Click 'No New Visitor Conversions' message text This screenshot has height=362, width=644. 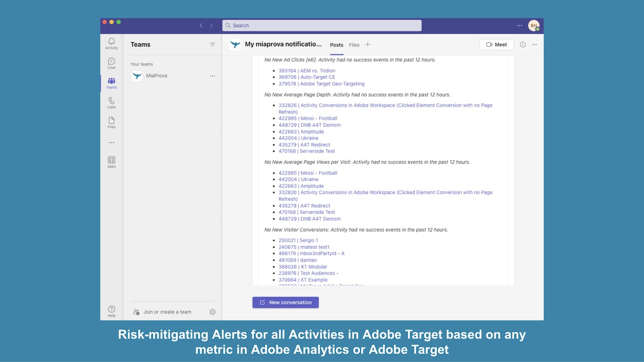point(356,230)
